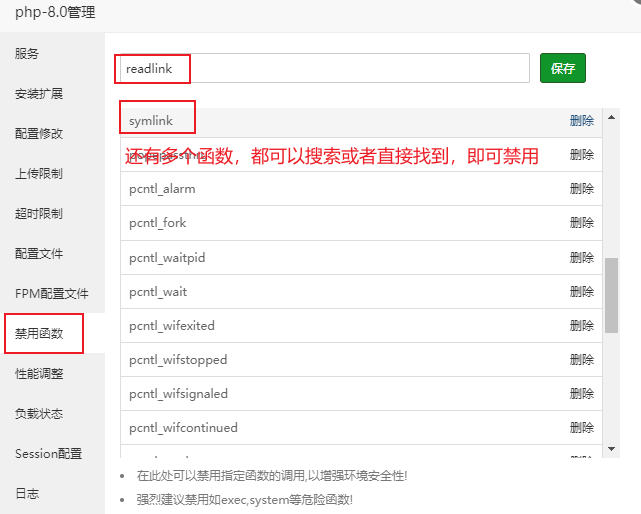This screenshot has height=514, width=641.
Task: Remove pcntl_alarm from the disabled list
Action: (581, 188)
